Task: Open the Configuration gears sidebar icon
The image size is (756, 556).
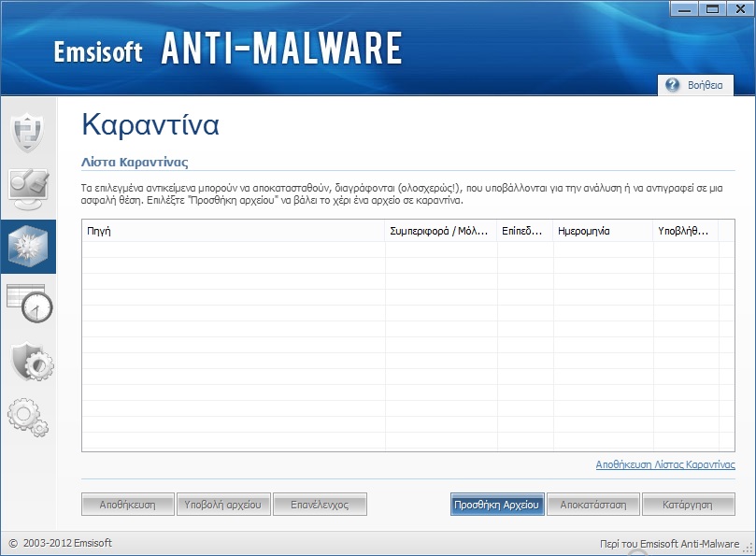Action: 28,418
